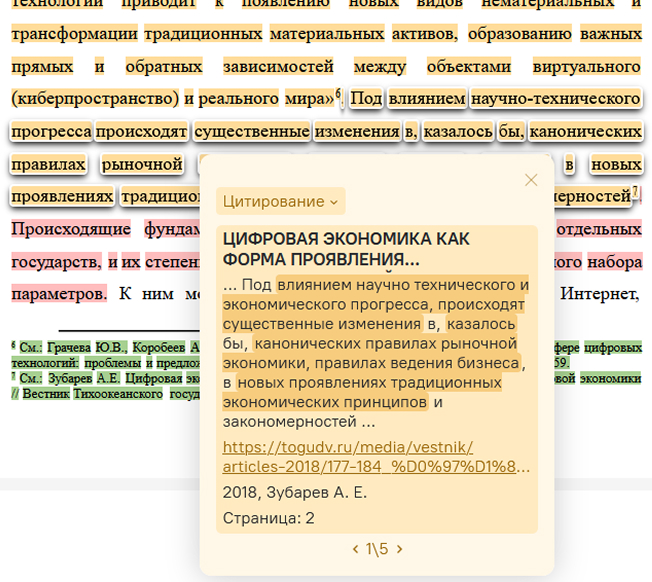652x582 pixels.
Task: Click the red-highlighted word 'параметров.'
Action: [x=59, y=294]
